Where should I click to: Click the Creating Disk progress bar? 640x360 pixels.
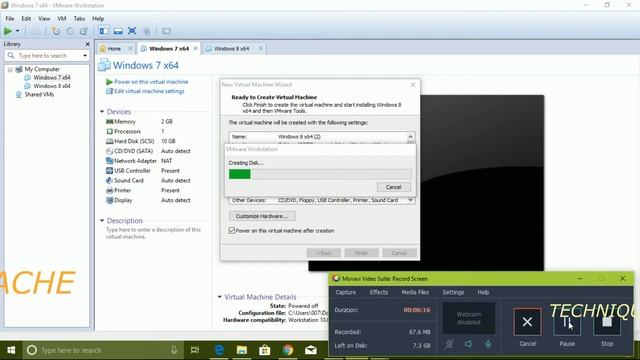(320, 174)
